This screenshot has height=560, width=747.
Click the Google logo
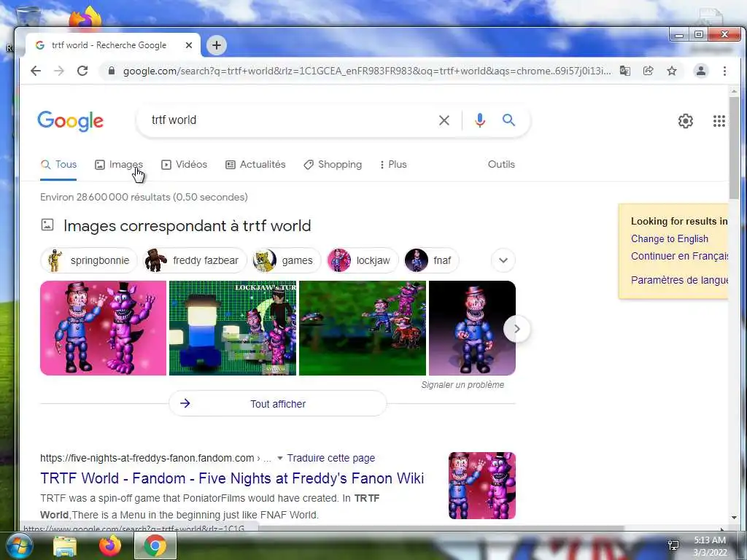[x=71, y=121]
